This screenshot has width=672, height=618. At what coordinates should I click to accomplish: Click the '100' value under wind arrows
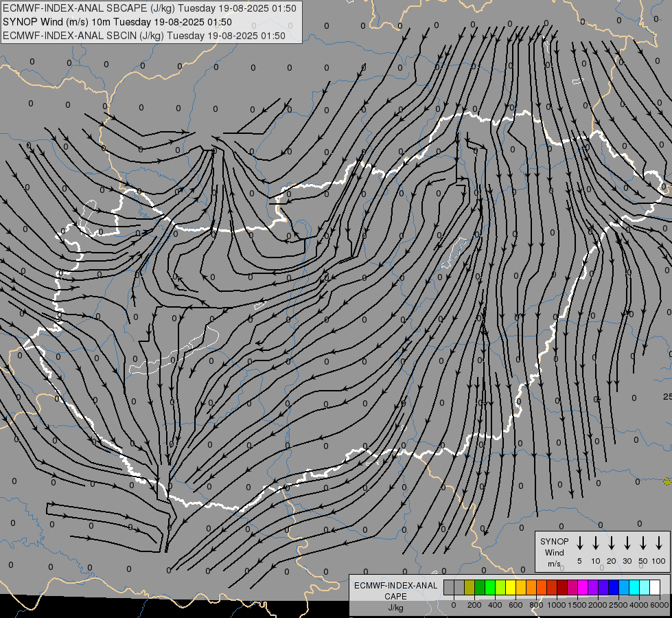659,561
